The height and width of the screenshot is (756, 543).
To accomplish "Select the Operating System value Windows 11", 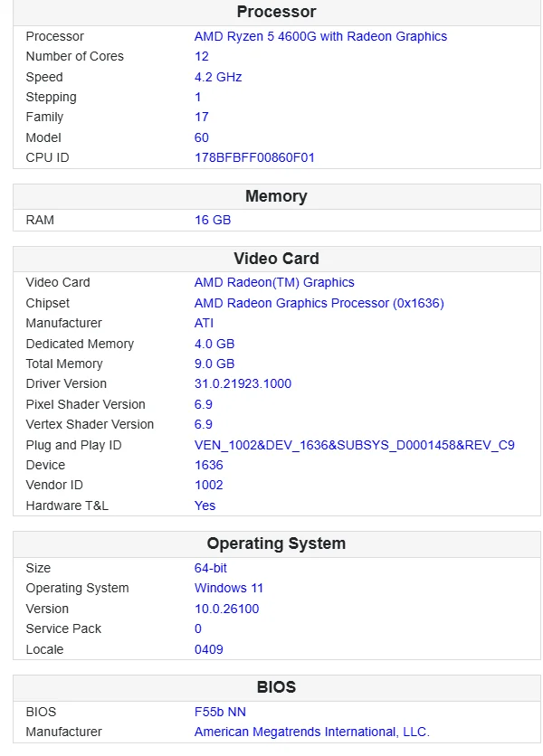I will pos(229,588).
